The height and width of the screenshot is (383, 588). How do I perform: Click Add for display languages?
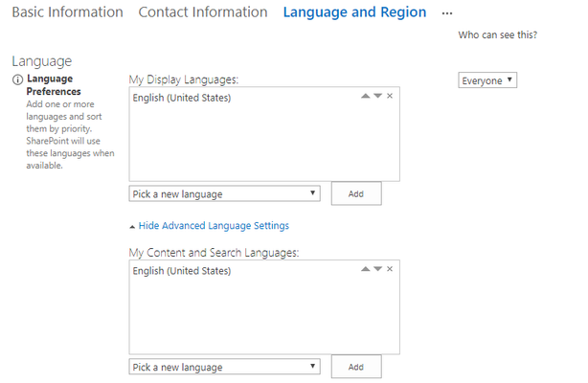356,193
